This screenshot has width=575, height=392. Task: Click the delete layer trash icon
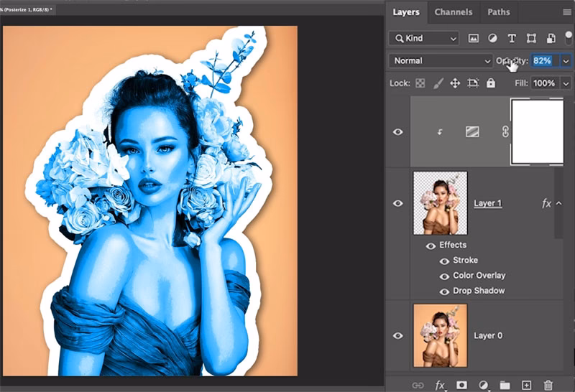point(548,386)
